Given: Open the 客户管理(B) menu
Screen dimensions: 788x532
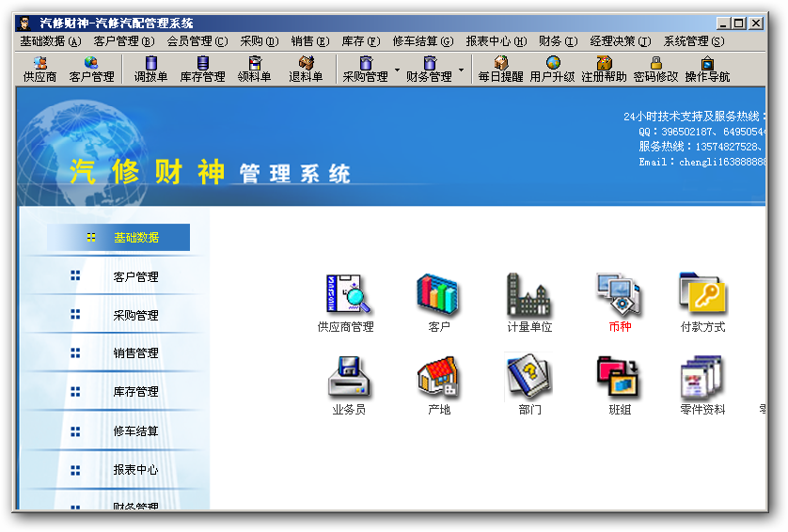Looking at the screenshot, I should click(x=124, y=41).
